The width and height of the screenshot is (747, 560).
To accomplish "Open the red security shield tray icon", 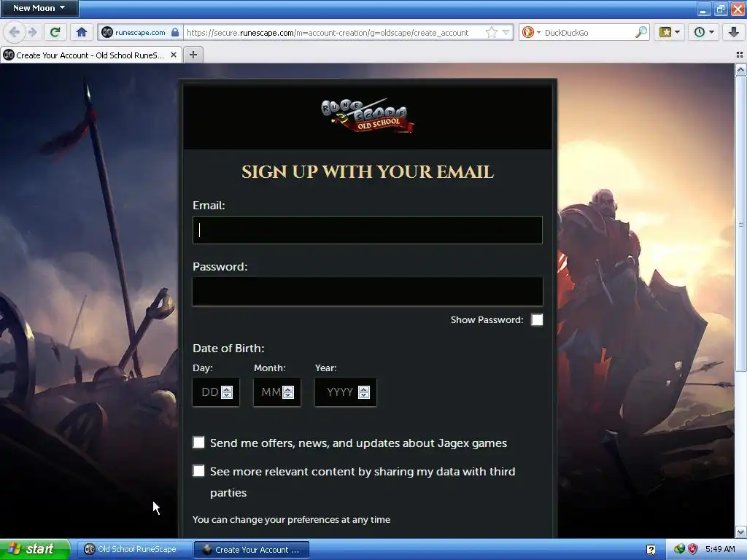I will tap(692, 549).
